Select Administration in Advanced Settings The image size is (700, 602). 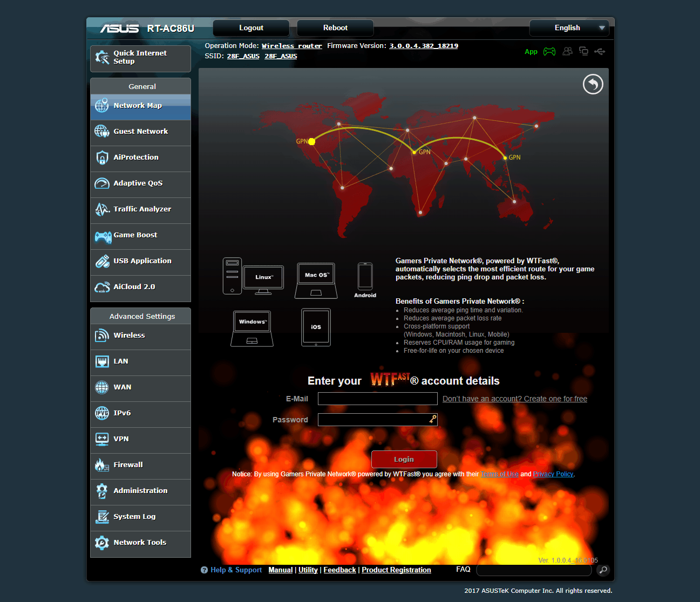click(x=140, y=491)
